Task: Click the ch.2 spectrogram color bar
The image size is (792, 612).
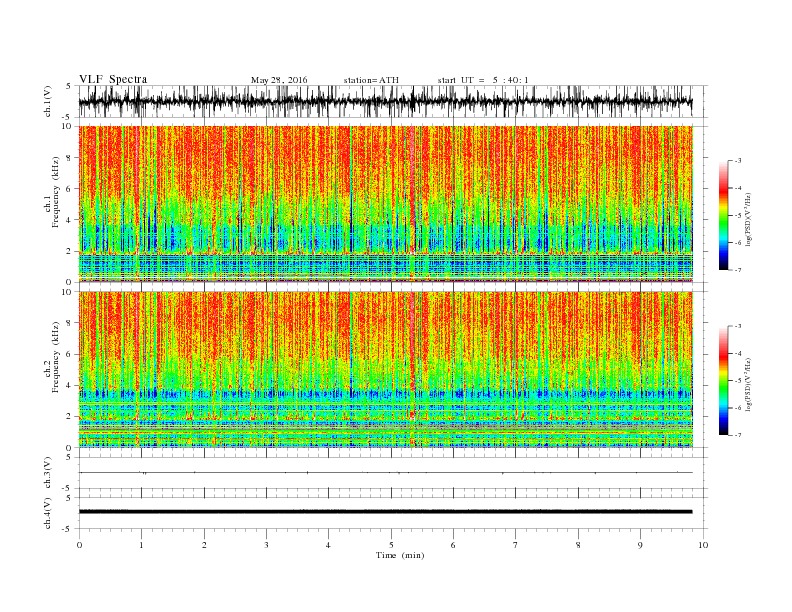Action: click(723, 380)
